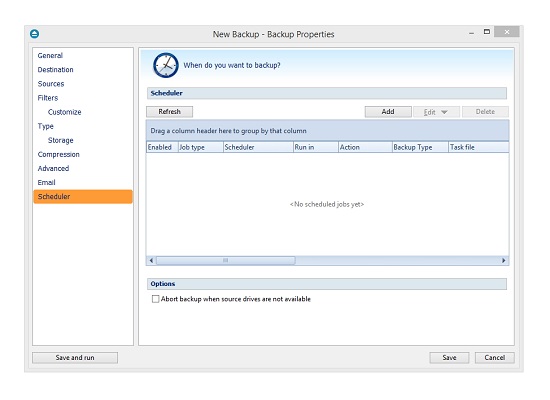Click the horizontal scrollbar thumb

pyautogui.click(x=226, y=260)
